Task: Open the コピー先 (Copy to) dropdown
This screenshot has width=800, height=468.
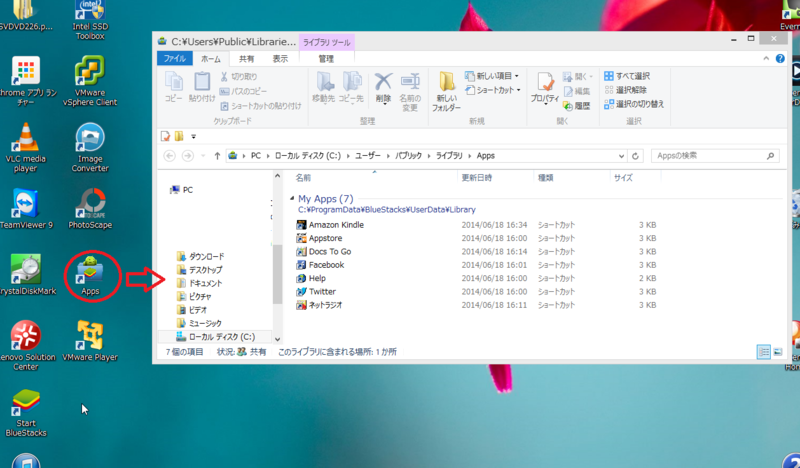Action: (351, 87)
